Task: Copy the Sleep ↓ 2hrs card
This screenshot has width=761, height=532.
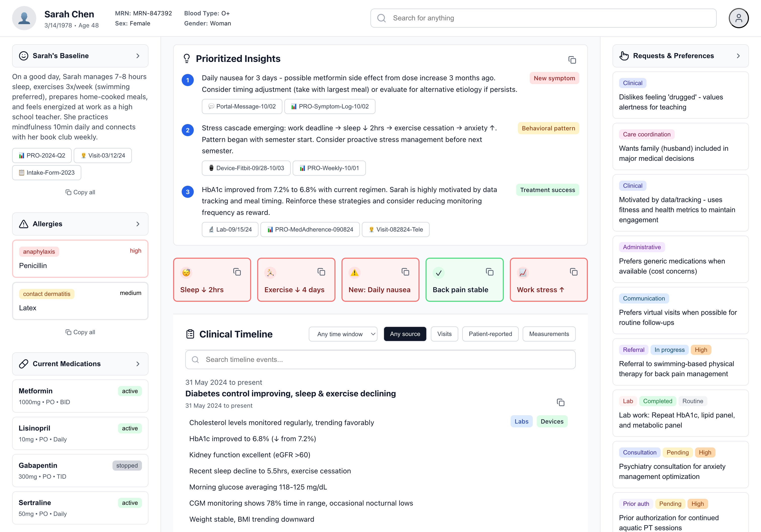Action: [x=237, y=272]
